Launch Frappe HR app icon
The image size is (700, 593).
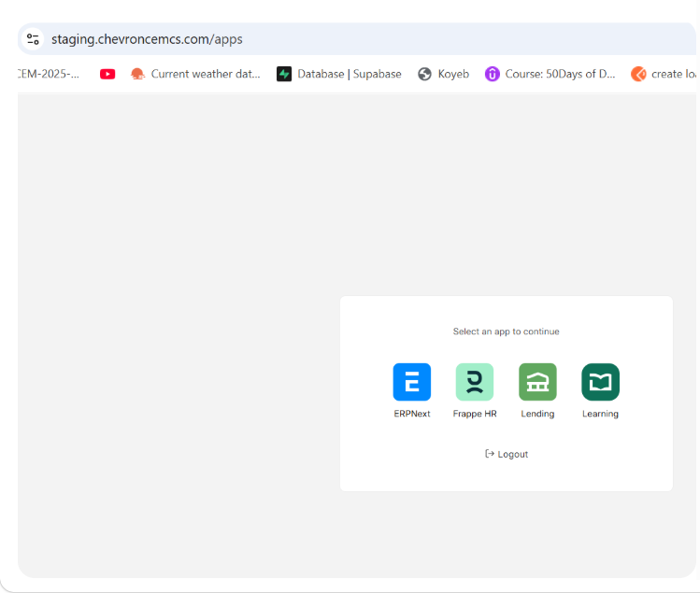[x=474, y=382]
